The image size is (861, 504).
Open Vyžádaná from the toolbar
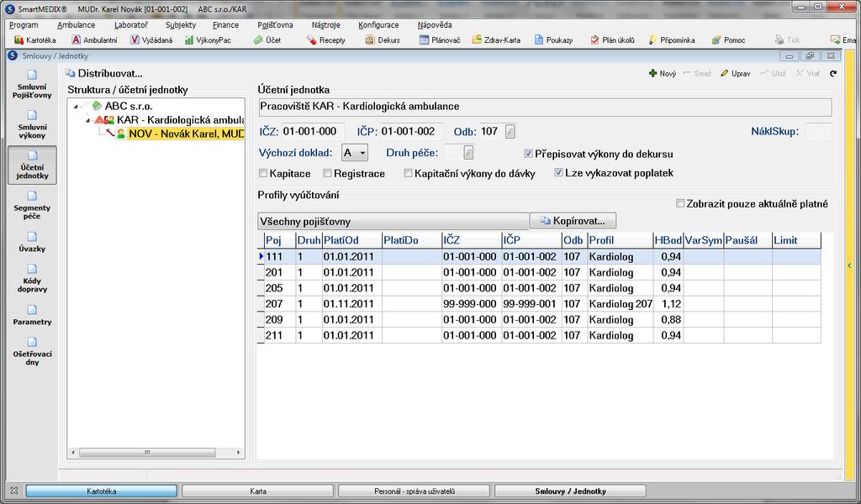pos(151,40)
